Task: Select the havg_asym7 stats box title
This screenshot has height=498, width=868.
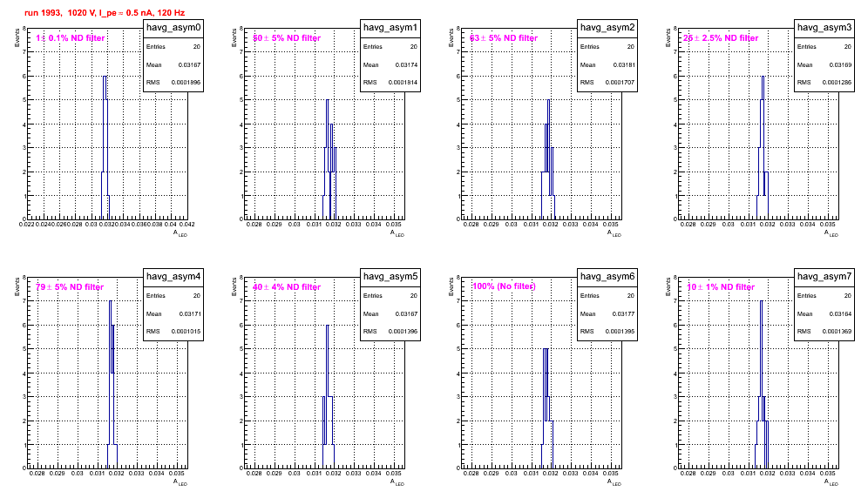Action: tap(824, 276)
